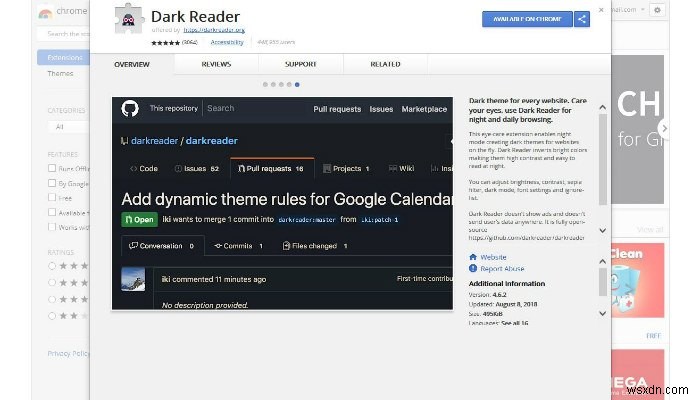This screenshot has width=700, height=400.
Task: Select Extensions in the sidebar
Action: 63,57
